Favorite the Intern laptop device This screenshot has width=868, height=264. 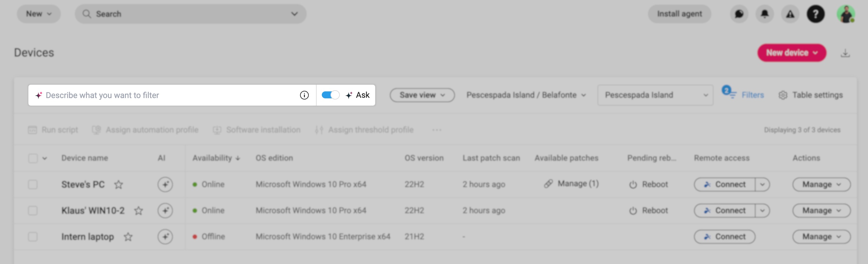click(128, 237)
